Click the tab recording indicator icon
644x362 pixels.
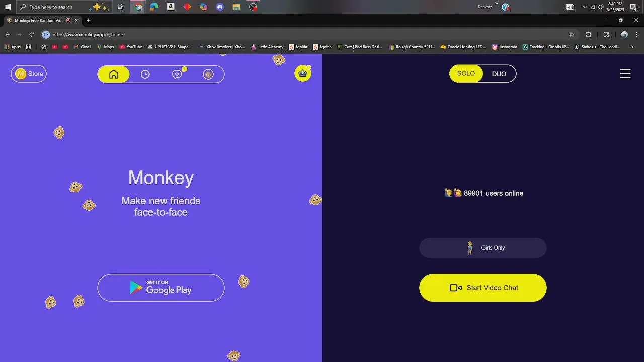[68, 21]
